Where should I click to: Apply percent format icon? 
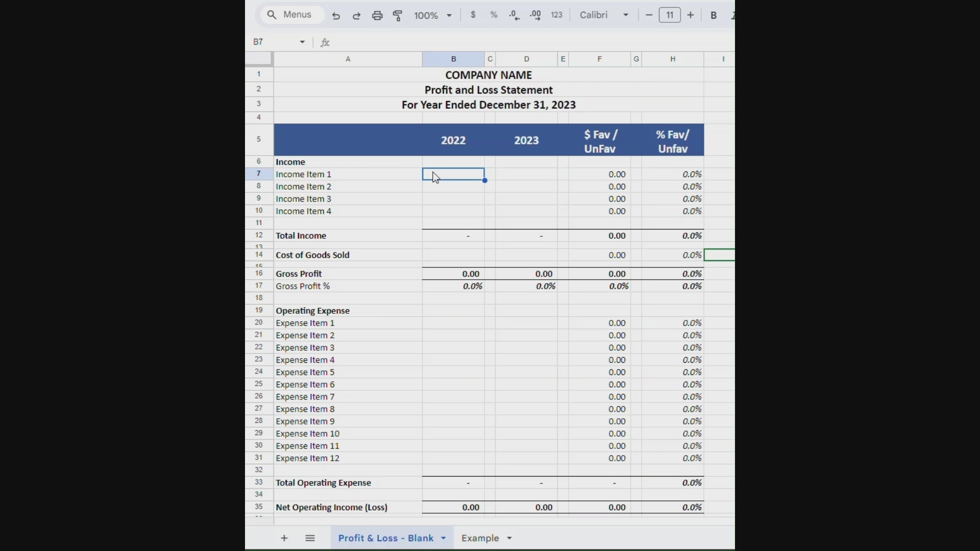[x=494, y=15]
